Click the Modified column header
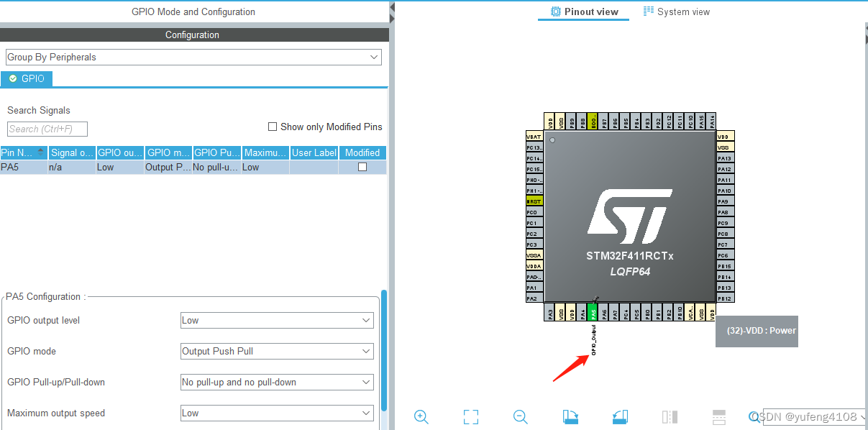868x430 pixels. coord(362,152)
